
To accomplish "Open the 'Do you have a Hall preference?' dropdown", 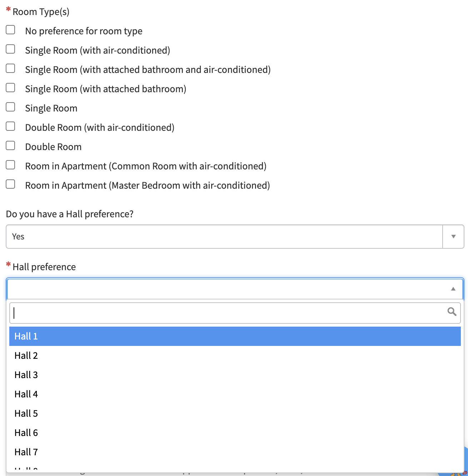I will pyautogui.click(x=235, y=237).
